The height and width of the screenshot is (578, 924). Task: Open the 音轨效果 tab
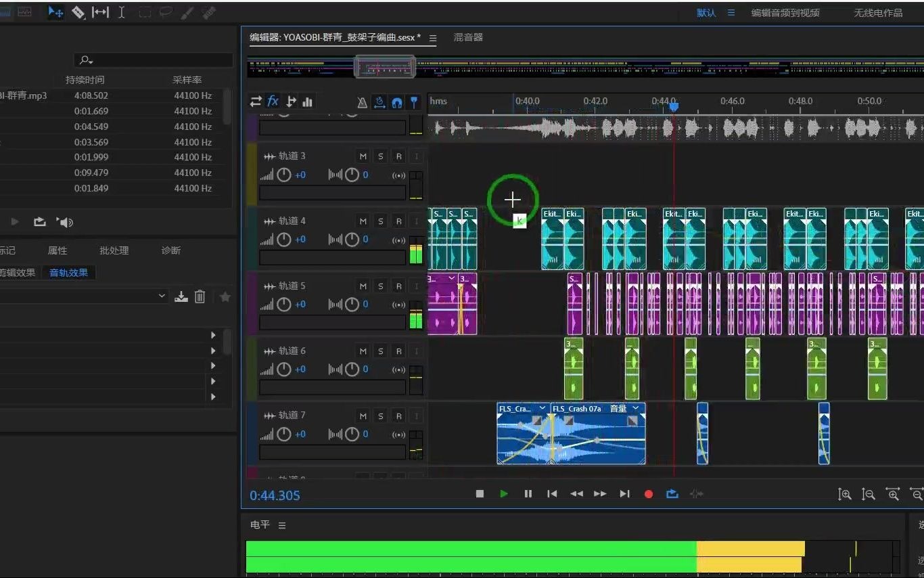[68, 273]
